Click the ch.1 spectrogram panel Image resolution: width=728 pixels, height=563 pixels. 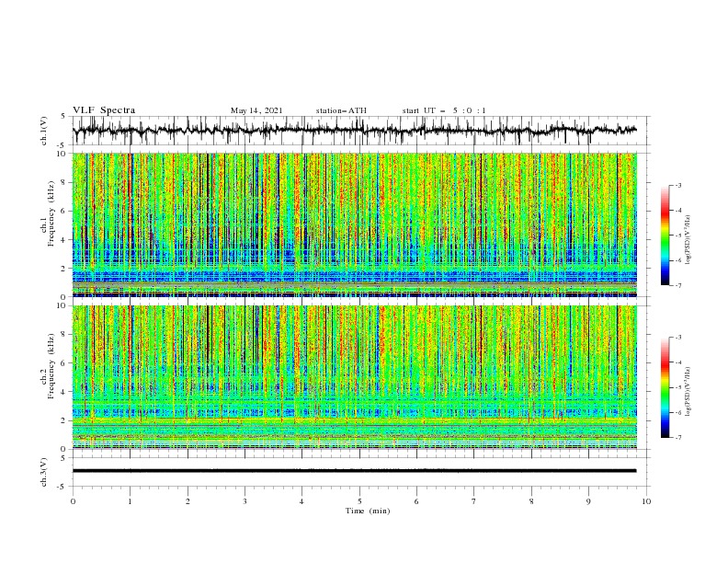[x=354, y=224]
